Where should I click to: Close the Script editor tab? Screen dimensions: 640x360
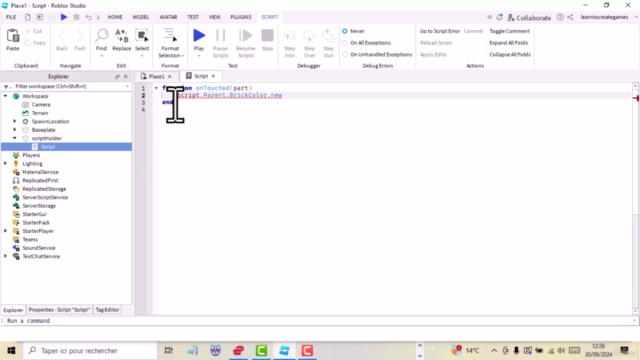[213, 76]
